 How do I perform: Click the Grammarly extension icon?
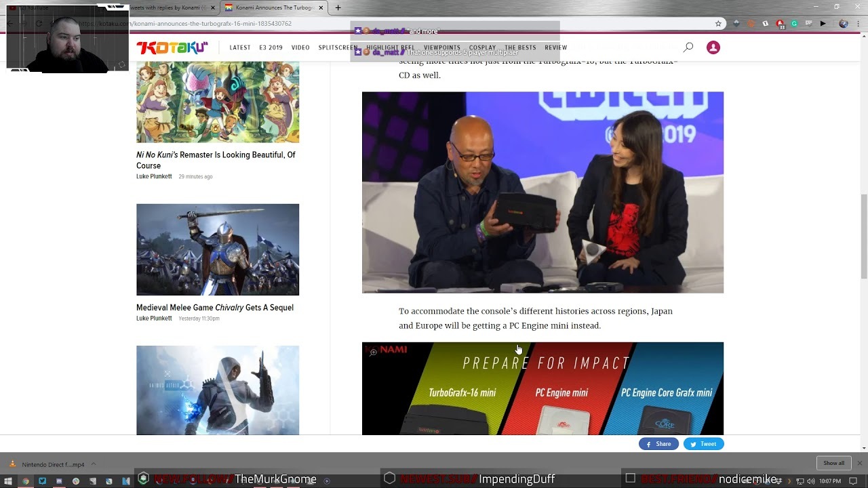794,24
